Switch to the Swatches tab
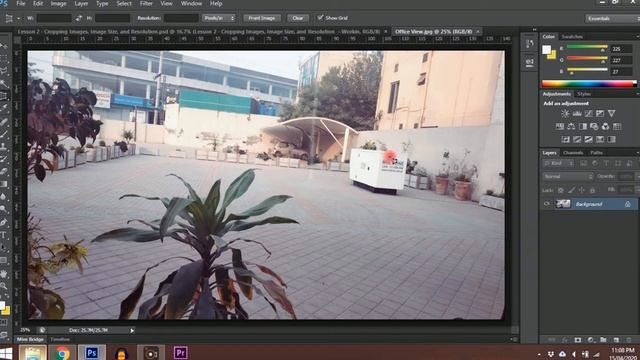The image size is (640, 360). pos(572,37)
